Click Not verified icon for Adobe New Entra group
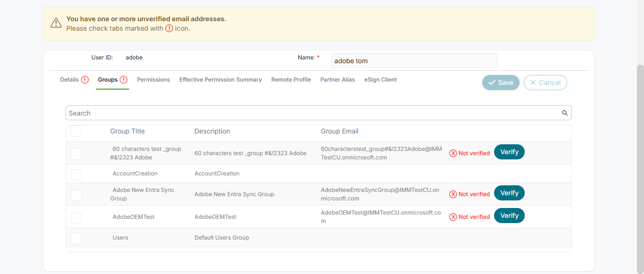 coord(453,194)
